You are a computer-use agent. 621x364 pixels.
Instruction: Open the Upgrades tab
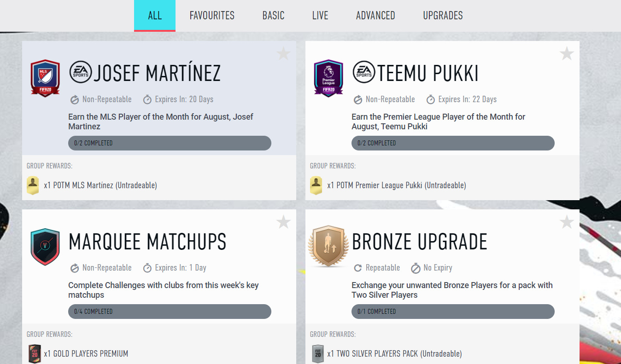pyautogui.click(x=443, y=16)
